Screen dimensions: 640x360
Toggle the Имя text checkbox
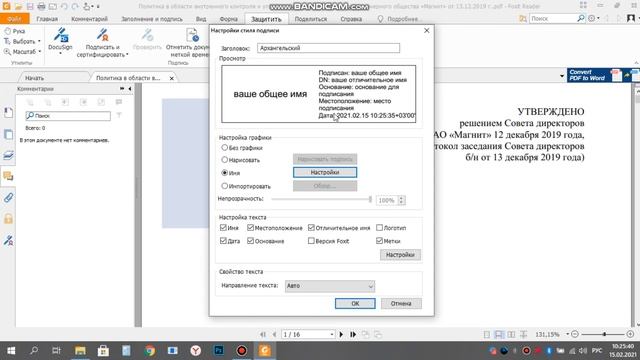[x=223, y=227]
